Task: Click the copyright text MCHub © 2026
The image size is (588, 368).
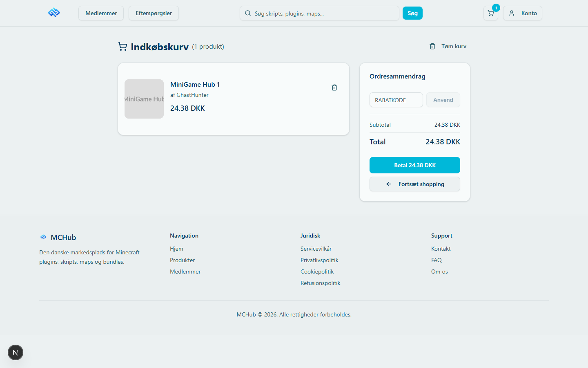Action: 294,314
